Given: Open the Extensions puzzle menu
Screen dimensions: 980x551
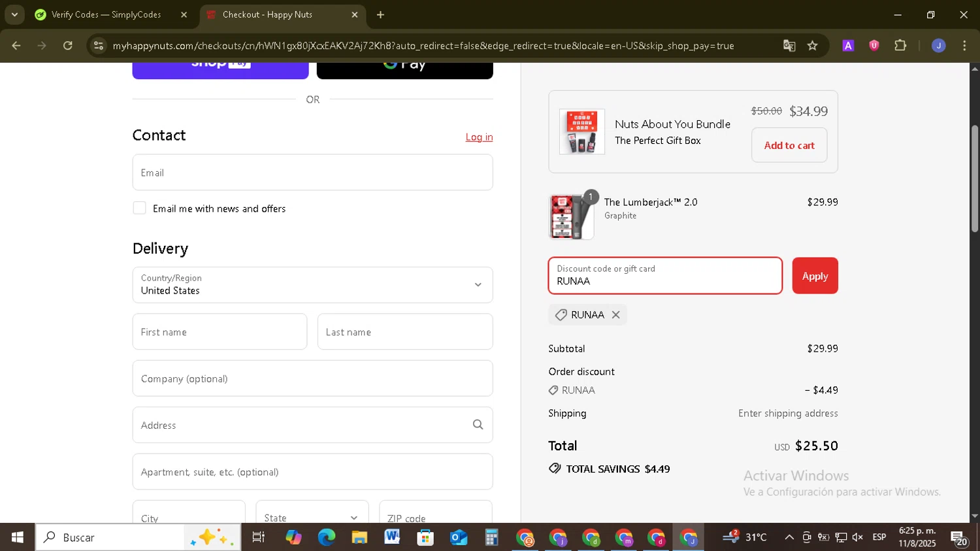Looking at the screenshot, I should (900, 46).
